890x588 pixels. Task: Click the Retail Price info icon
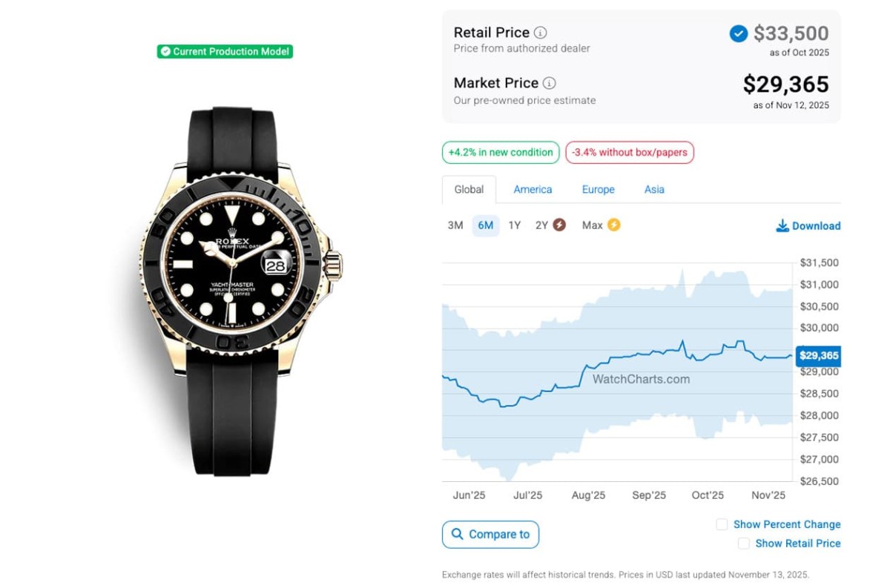(541, 33)
